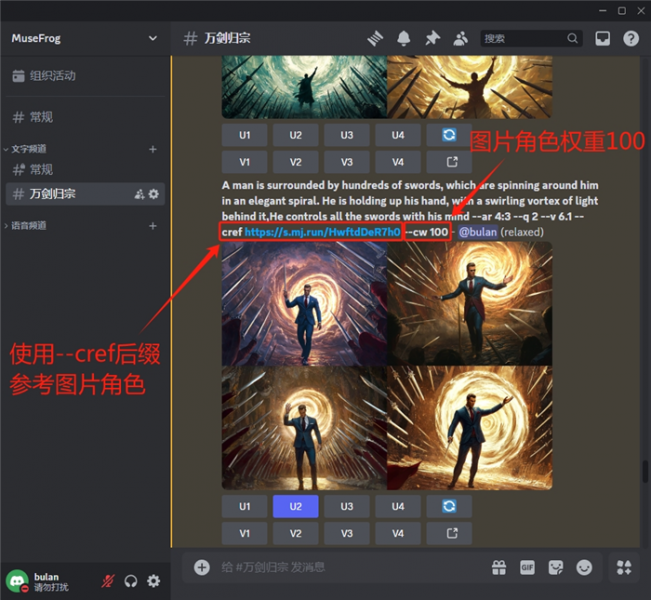Open the GIF picker
The width and height of the screenshot is (651, 600).
(527, 567)
